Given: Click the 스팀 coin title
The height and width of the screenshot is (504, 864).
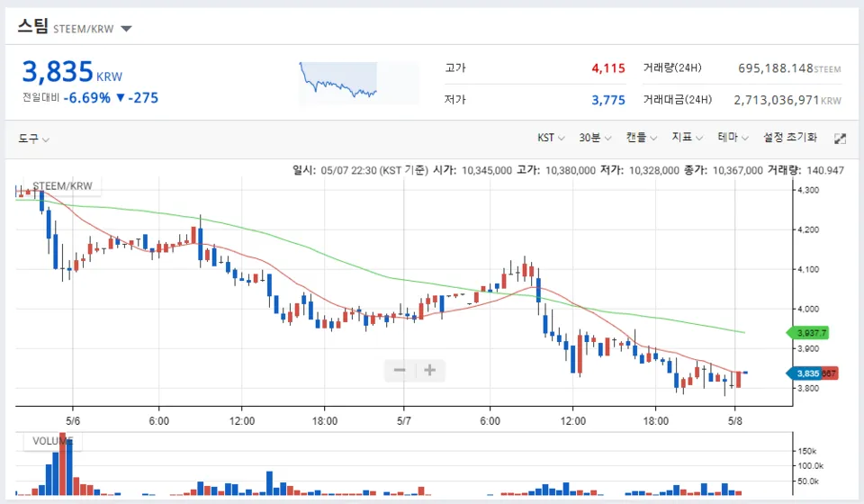Looking at the screenshot, I should click(33, 26).
